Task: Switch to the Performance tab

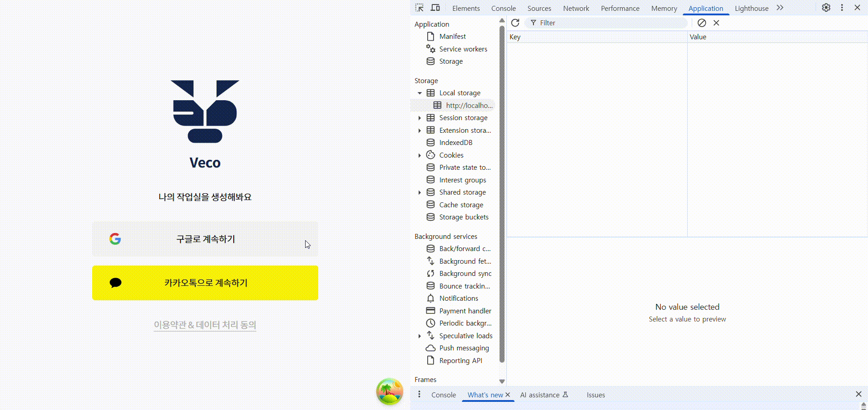Action: click(620, 8)
